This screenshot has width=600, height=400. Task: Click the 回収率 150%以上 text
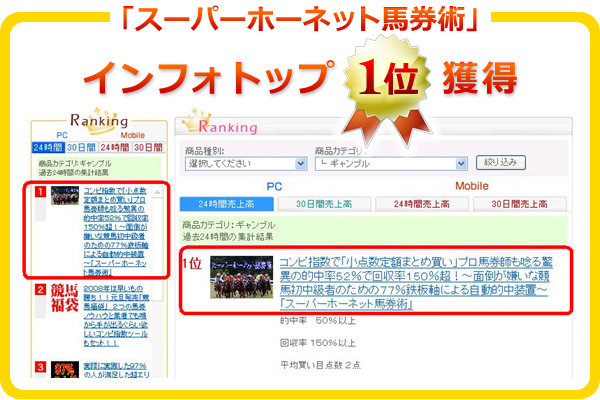click(x=318, y=343)
